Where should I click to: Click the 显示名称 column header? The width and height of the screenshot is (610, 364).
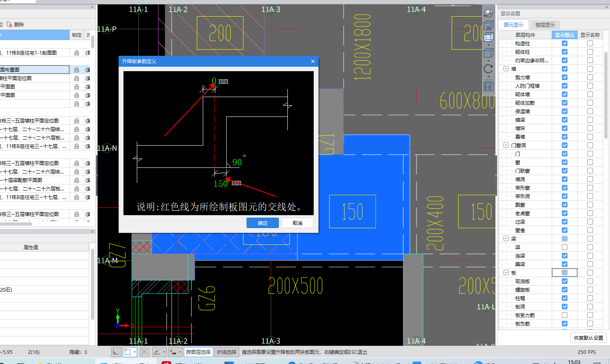coord(590,35)
